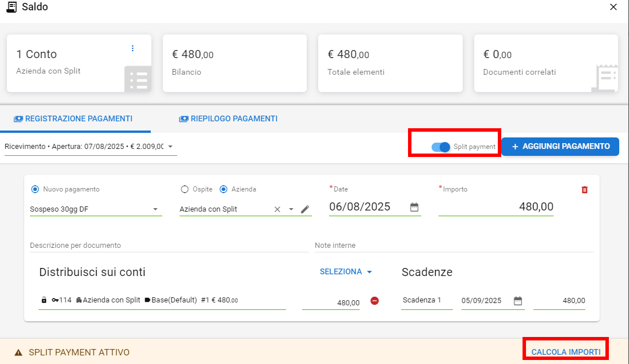Viewport: 629px width, 364px height.
Task: Toggle the Split payment switch
Action: point(441,147)
